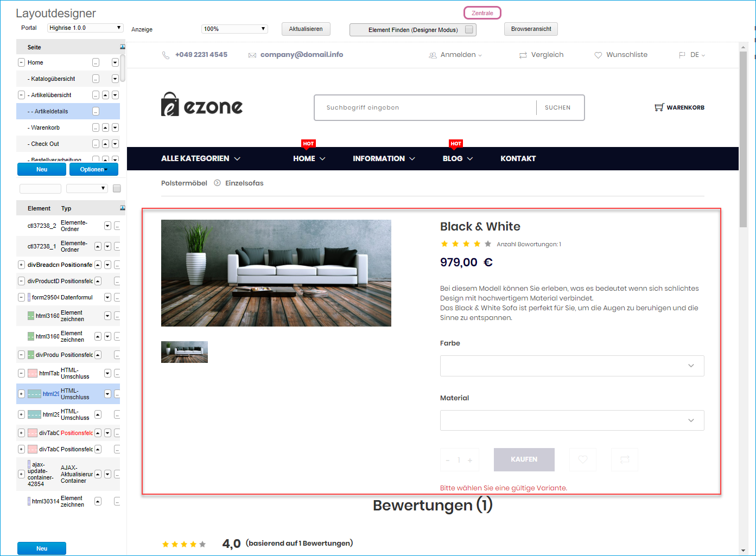Move Artikelübersicht page up
The width and height of the screenshot is (756, 556).
[105, 95]
